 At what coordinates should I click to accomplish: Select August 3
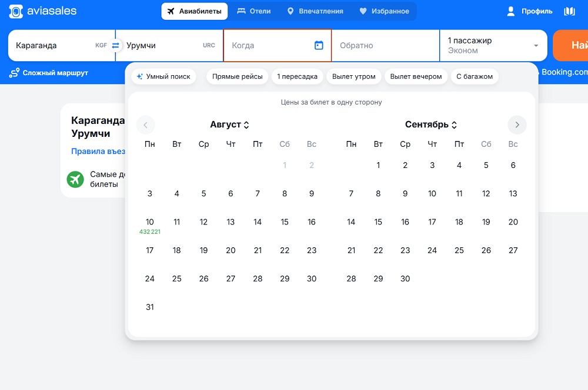[x=149, y=194]
